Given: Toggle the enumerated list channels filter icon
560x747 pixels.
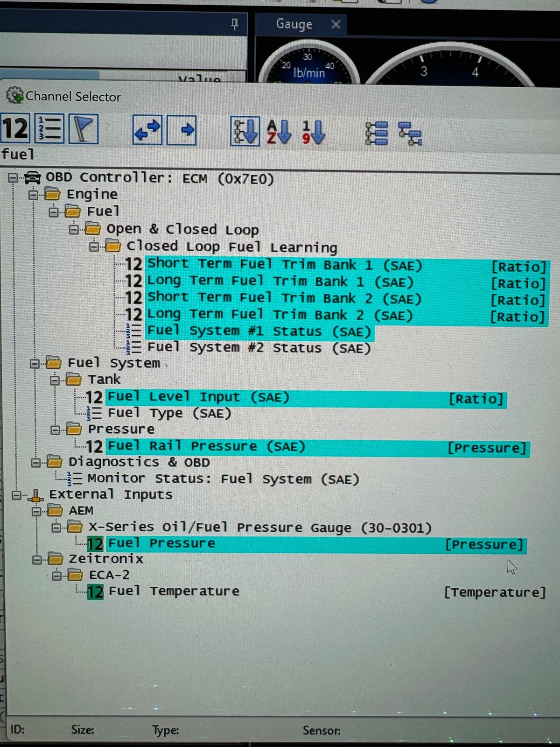Looking at the screenshot, I should point(49,129).
